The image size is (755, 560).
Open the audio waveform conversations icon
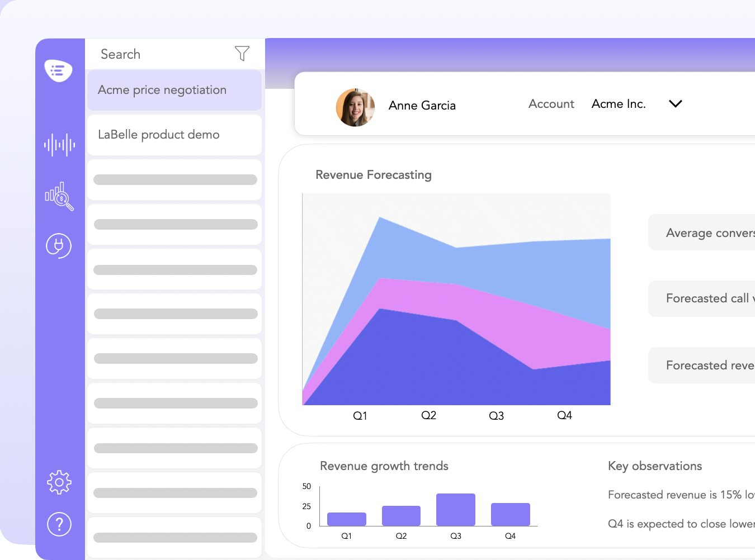pyautogui.click(x=59, y=145)
